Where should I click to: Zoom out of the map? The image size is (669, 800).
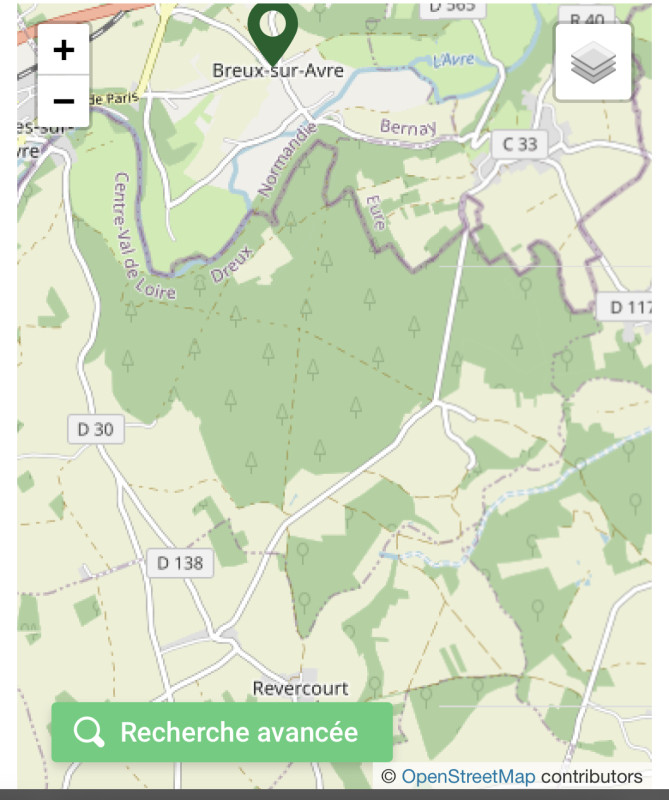coord(63,101)
